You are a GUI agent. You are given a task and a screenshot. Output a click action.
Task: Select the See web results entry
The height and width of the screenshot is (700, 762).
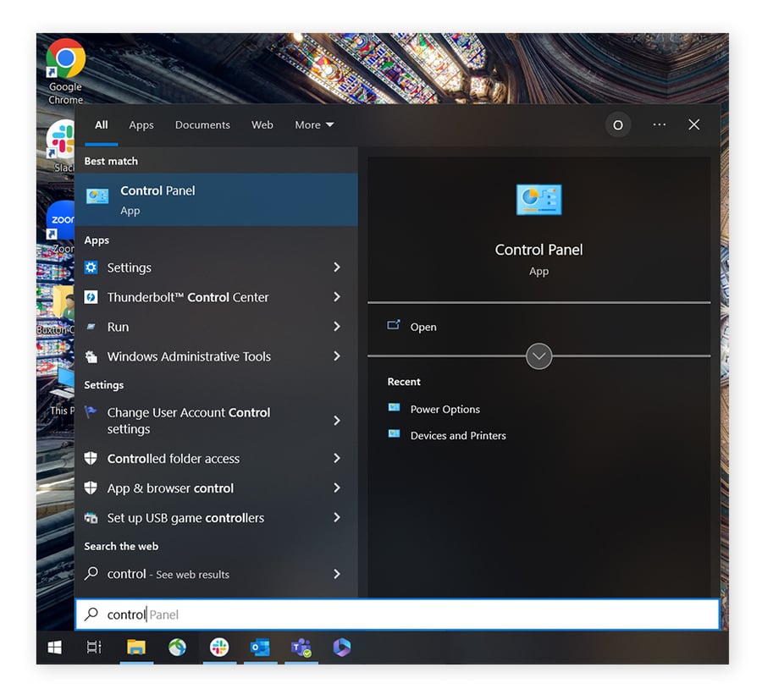[169, 574]
